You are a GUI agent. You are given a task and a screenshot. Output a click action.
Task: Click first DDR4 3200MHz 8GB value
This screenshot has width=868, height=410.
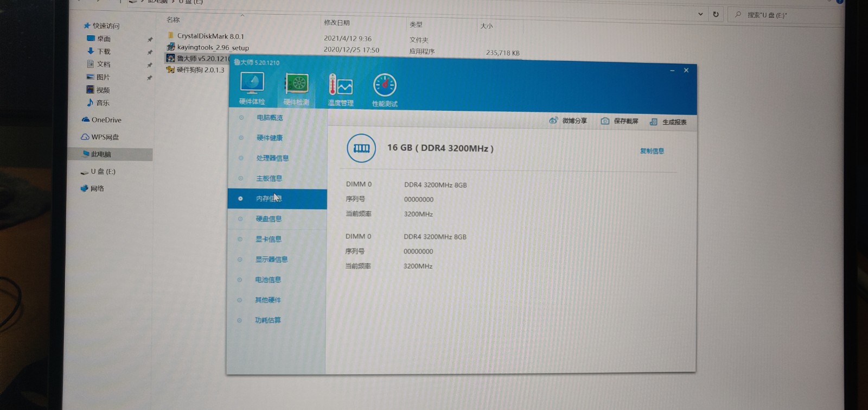[435, 185]
